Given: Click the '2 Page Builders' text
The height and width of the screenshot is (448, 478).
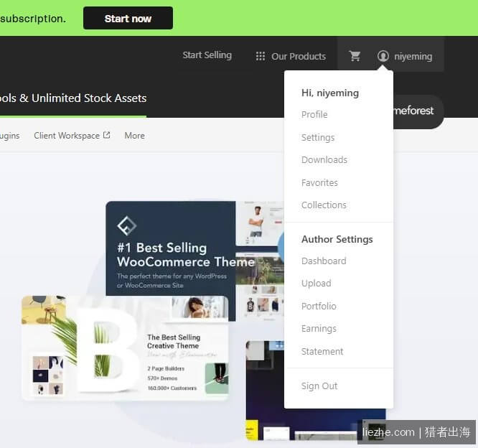Looking at the screenshot, I should coord(166,368).
